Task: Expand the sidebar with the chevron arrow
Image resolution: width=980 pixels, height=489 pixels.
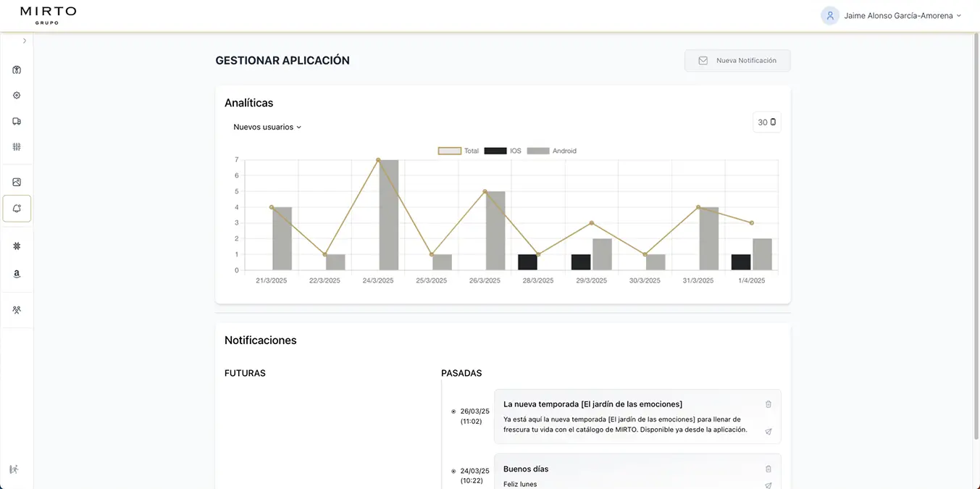Action: click(x=25, y=41)
